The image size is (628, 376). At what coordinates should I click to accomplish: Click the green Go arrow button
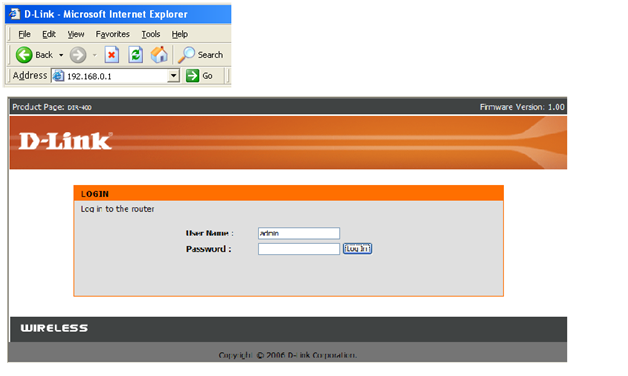[192, 75]
